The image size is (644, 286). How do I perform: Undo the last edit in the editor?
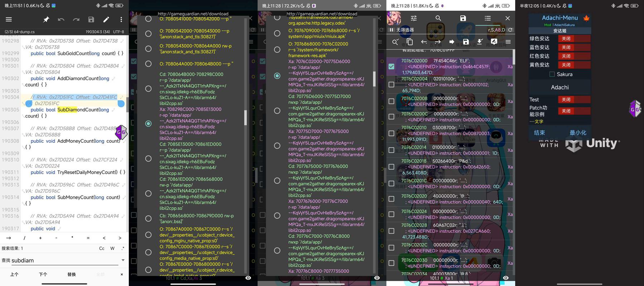(x=61, y=20)
